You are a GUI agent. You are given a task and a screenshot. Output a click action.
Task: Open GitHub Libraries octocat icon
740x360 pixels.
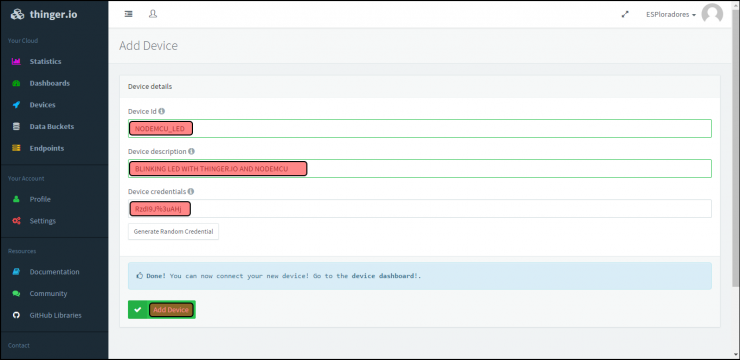click(16, 315)
